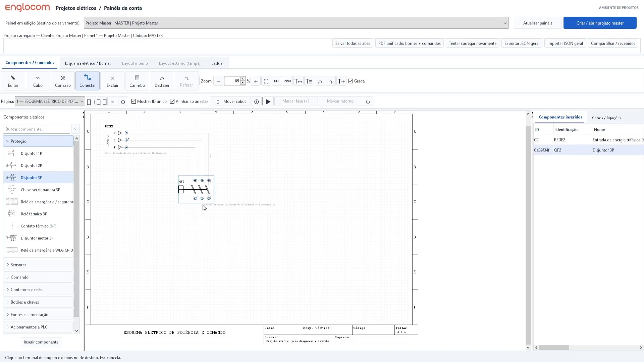644x362 pixels.
Task: Click Salvar todas as abas
Action: coord(353,43)
